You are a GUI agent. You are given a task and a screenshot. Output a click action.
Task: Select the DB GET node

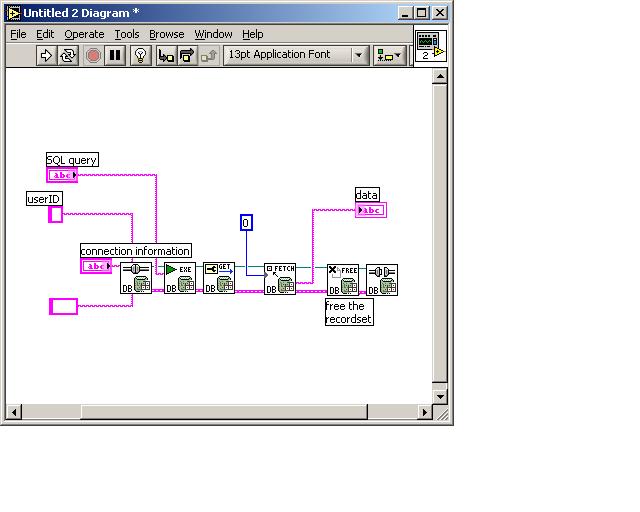[219, 278]
